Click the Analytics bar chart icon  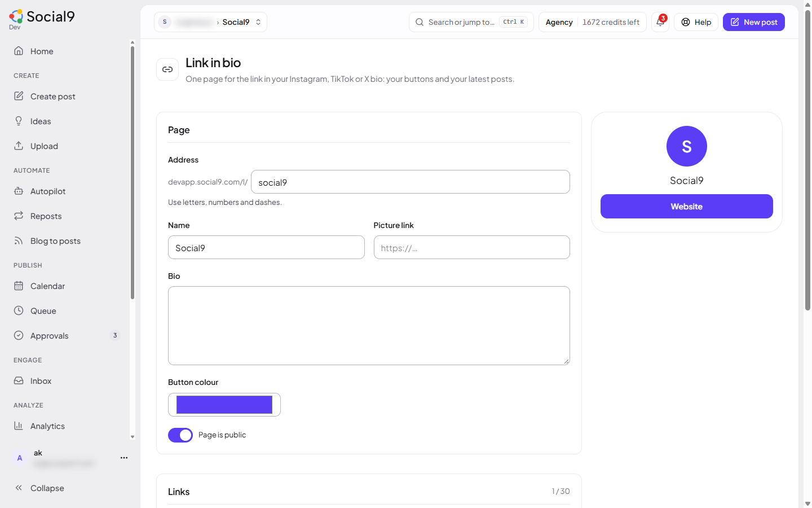(19, 426)
